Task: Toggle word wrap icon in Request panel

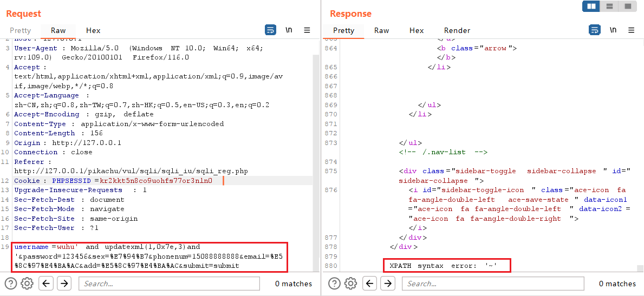Action: (x=270, y=30)
